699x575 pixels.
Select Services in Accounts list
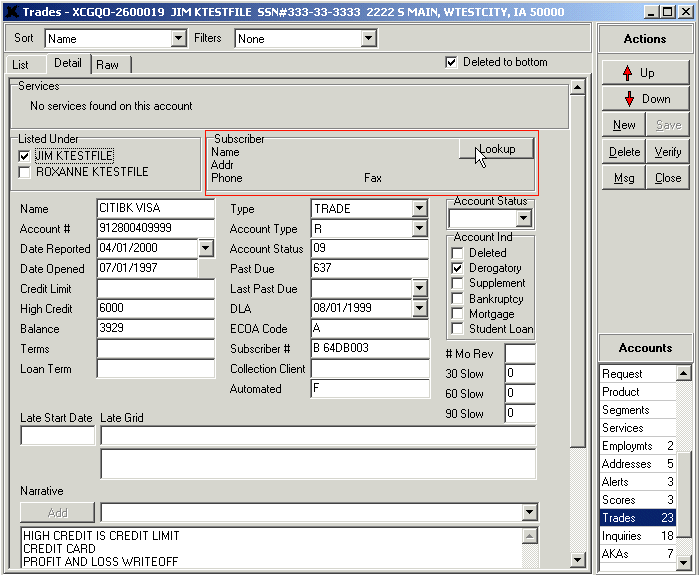point(637,428)
